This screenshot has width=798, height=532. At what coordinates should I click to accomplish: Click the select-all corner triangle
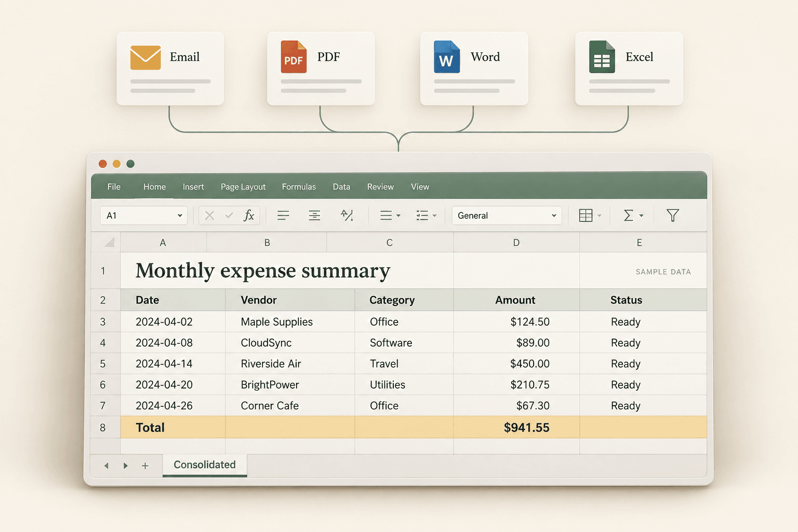pos(109,243)
